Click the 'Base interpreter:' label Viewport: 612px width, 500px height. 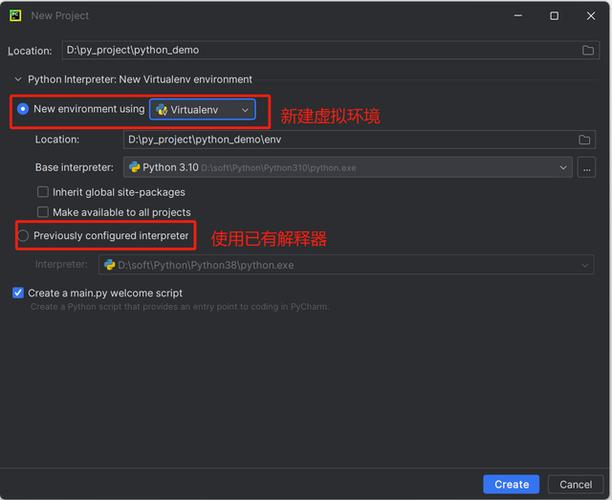pyautogui.click(x=74, y=167)
